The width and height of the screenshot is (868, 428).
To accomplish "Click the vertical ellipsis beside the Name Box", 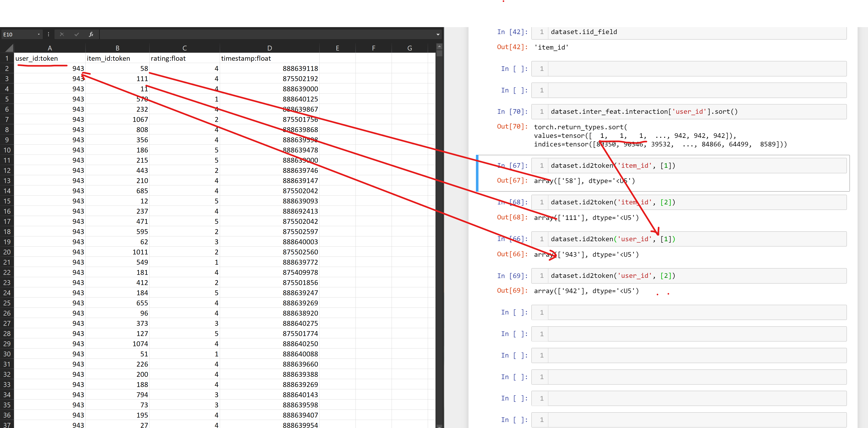I will tap(49, 34).
